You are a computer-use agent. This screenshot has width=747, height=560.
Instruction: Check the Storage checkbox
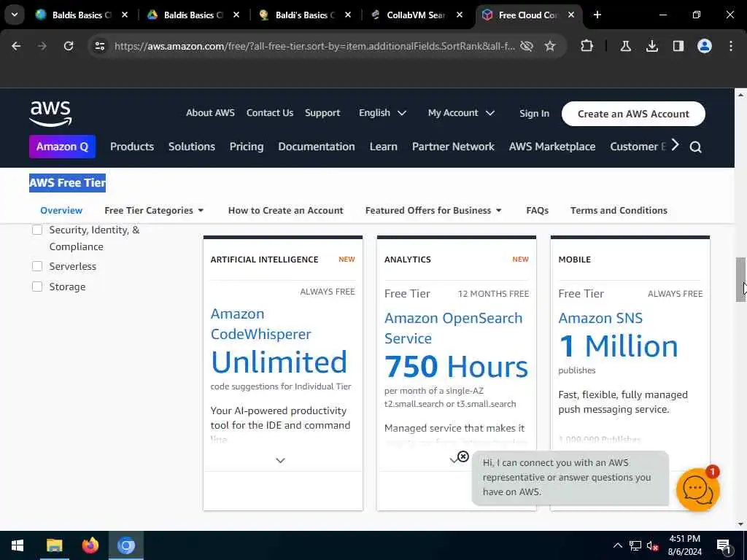[37, 287]
